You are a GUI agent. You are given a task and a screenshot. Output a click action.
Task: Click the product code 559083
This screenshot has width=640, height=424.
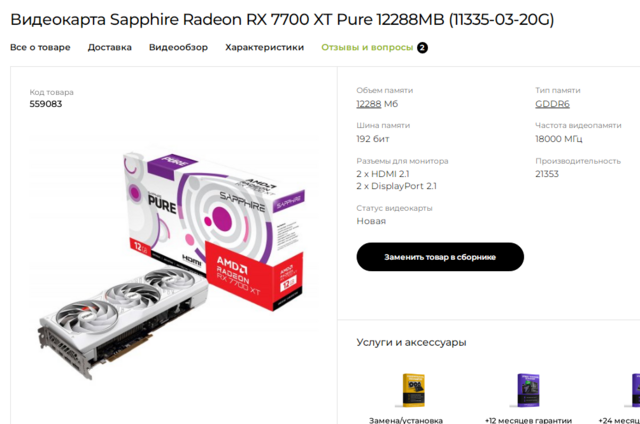coord(46,104)
